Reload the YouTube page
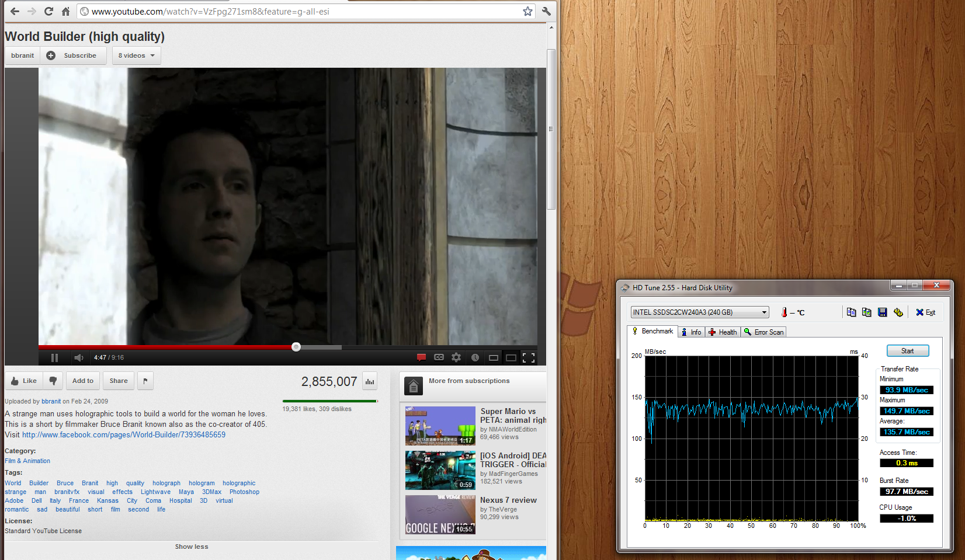This screenshot has width=965, height=560. 48,11
